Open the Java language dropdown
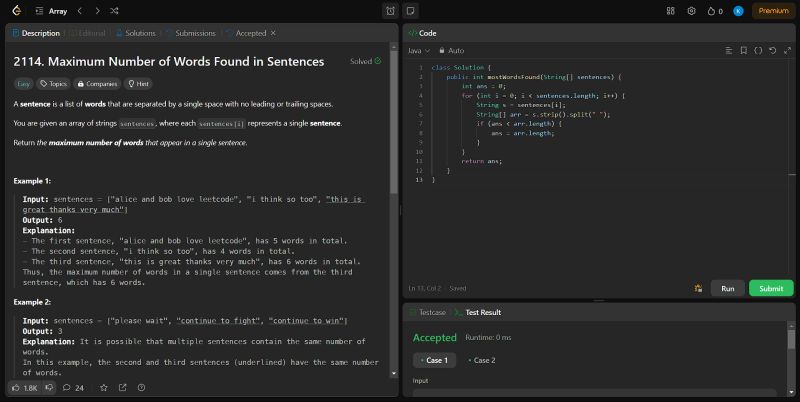The height and width of the screenshot is (402, 800). [x=419, y=50]
